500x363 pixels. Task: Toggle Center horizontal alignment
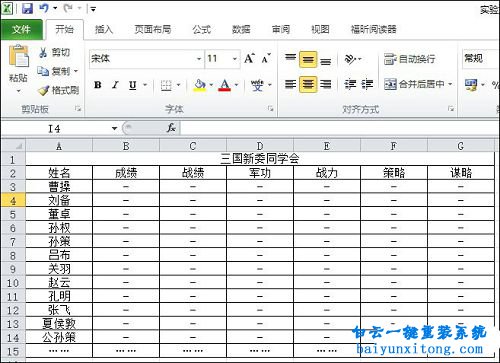click(308, 84)
